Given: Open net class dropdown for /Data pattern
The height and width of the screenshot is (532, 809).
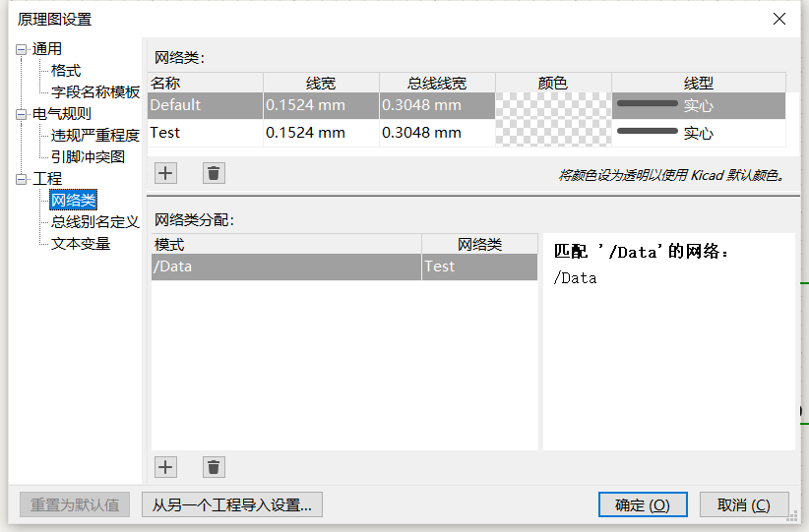Looking at the screenshot, I should (480, 266).
